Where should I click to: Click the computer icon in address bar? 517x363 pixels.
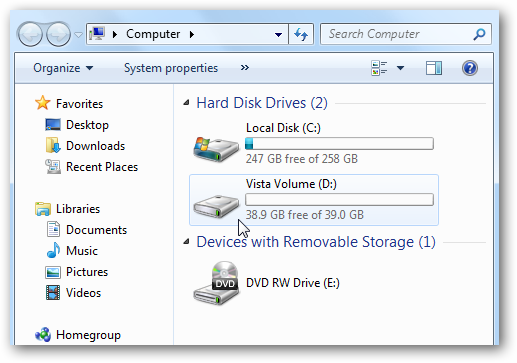(97, 34)
